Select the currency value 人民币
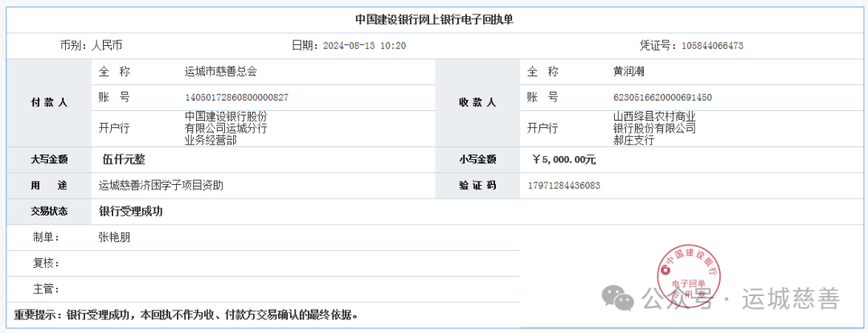Image resolution: width=868 pixels, height=333 pixels. pos(106,45)
